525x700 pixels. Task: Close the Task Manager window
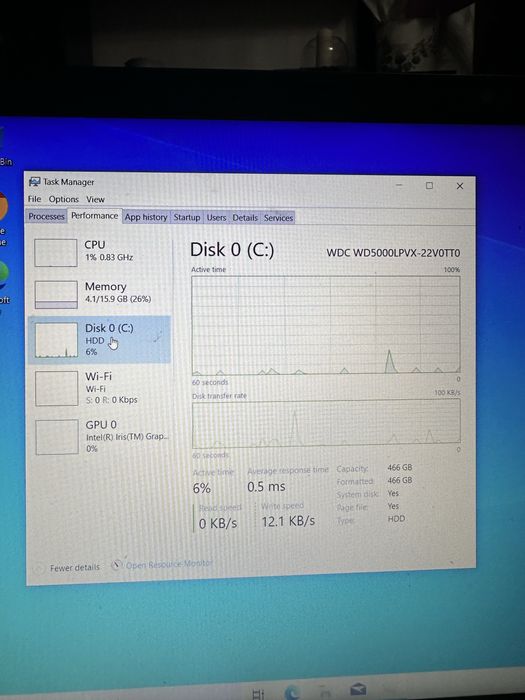coord(460,186)
